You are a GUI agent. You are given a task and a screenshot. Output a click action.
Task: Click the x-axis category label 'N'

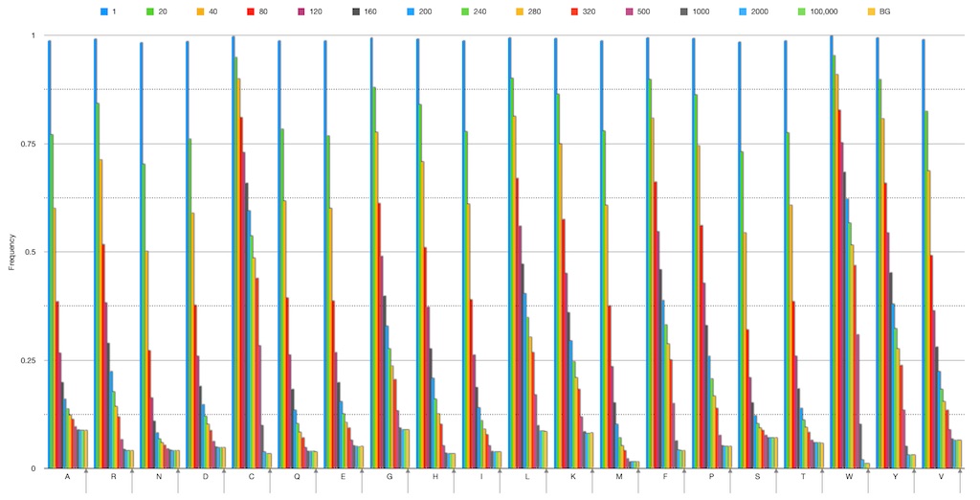tap(159, 477)
